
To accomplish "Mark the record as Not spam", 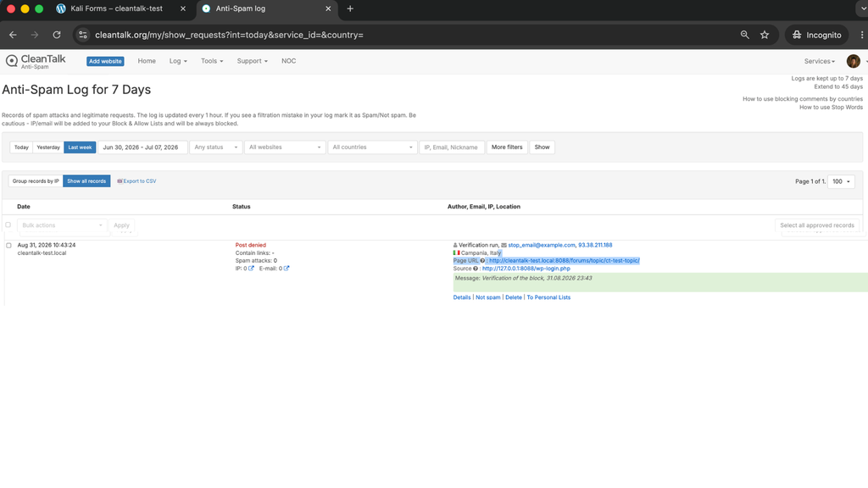I will [x=487, y=297].
